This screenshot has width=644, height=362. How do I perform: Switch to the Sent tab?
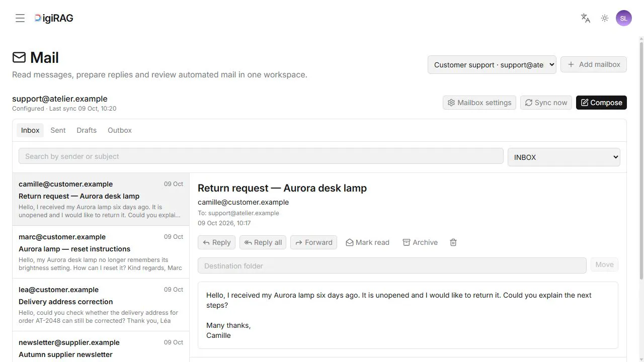(58, 130)
